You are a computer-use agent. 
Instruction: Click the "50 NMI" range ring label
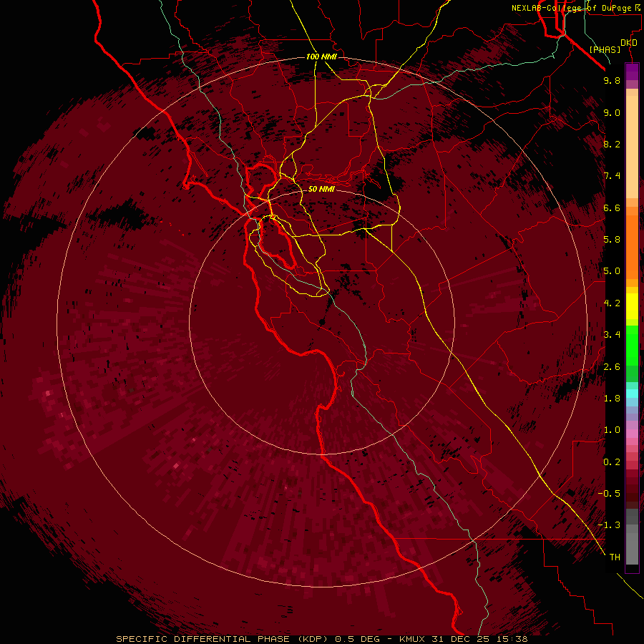[x=321, y=189]
